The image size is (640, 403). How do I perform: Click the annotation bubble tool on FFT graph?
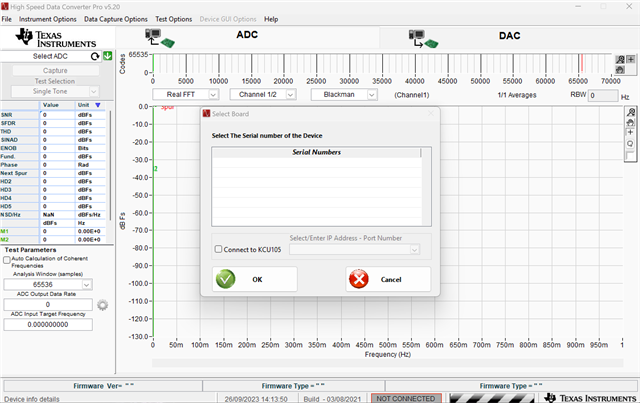point(631,143)
